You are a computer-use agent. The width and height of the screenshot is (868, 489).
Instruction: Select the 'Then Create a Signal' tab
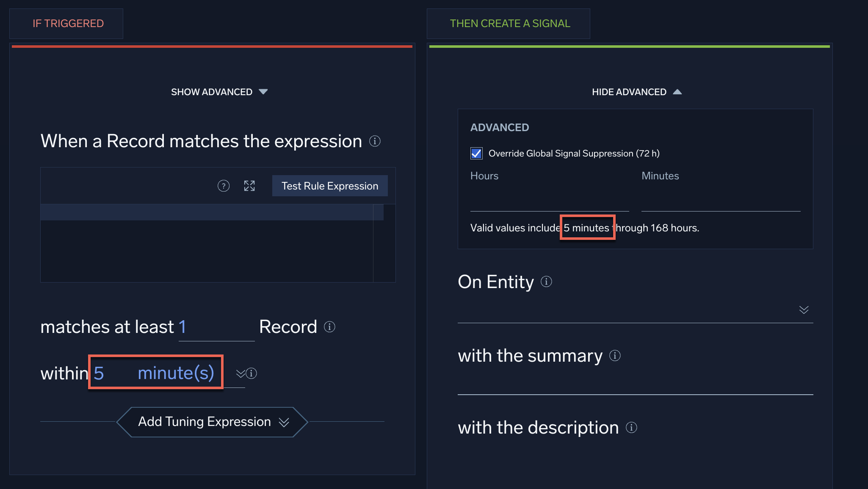pos(509,24)
